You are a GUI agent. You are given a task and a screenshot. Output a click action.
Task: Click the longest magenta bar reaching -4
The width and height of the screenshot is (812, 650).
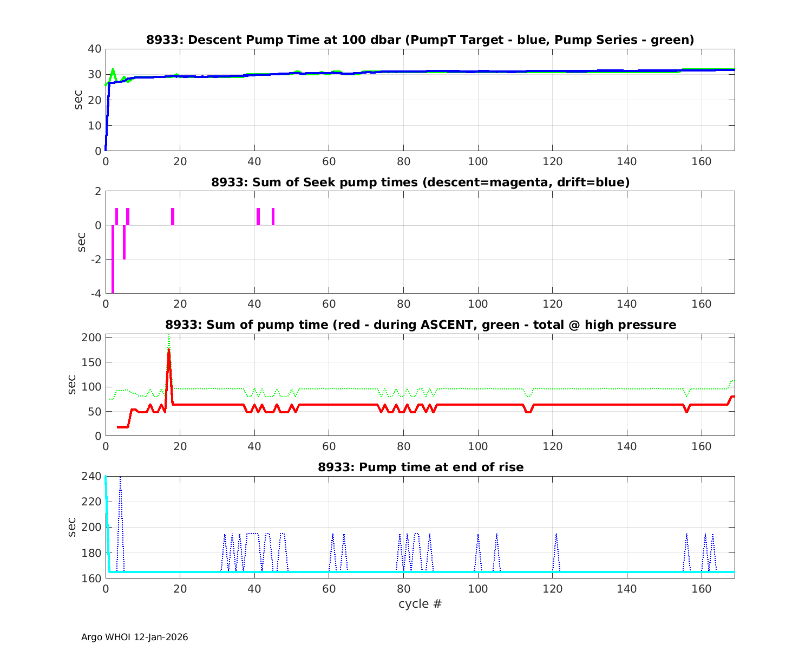coord(113,260)
